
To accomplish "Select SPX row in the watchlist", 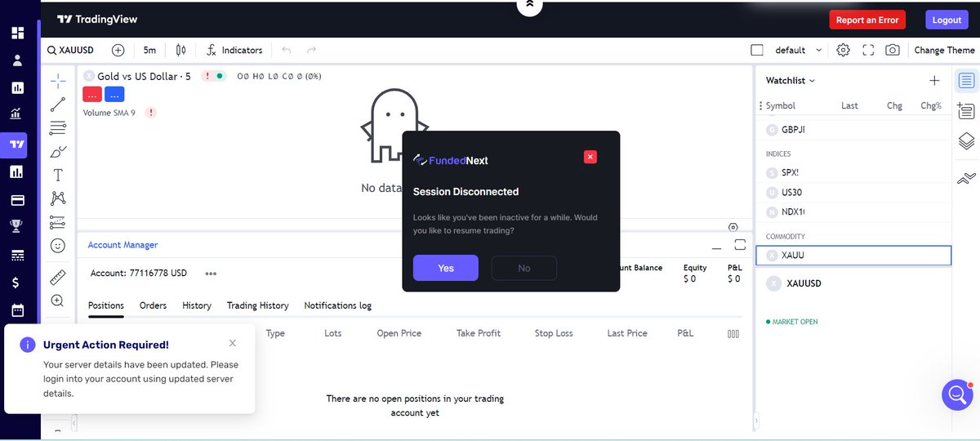I will tap(853, 173).
